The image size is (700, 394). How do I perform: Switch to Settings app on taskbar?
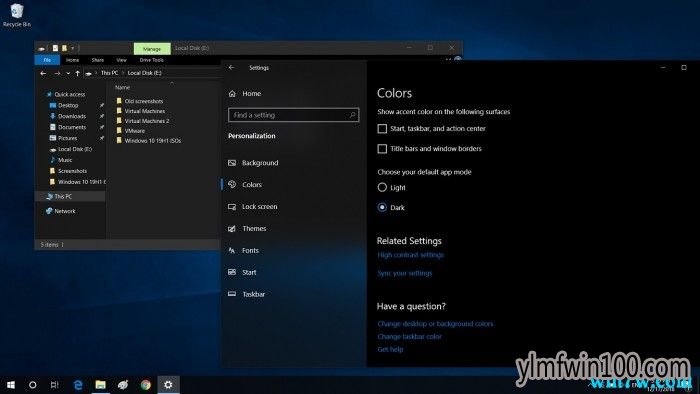tap(168, 385)
